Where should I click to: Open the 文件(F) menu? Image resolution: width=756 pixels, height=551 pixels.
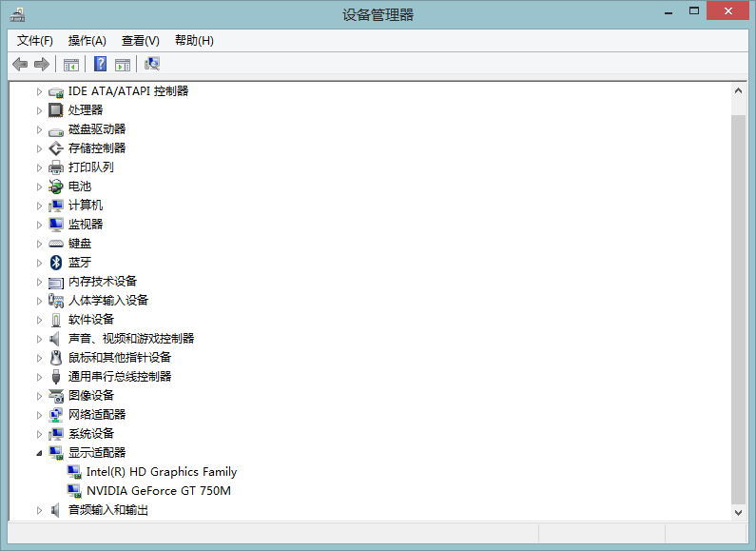35,40
